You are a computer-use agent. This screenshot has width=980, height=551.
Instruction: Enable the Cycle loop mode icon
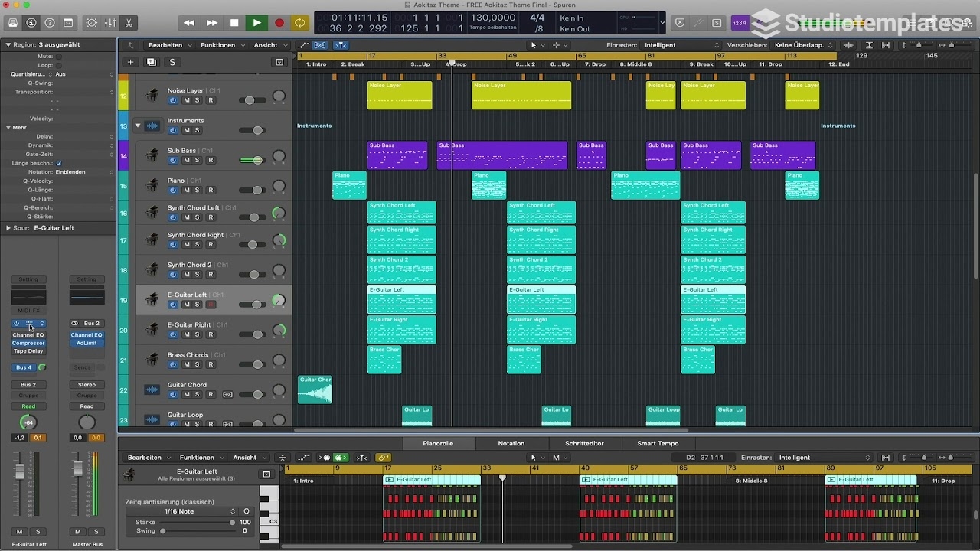tap(299, 22)
